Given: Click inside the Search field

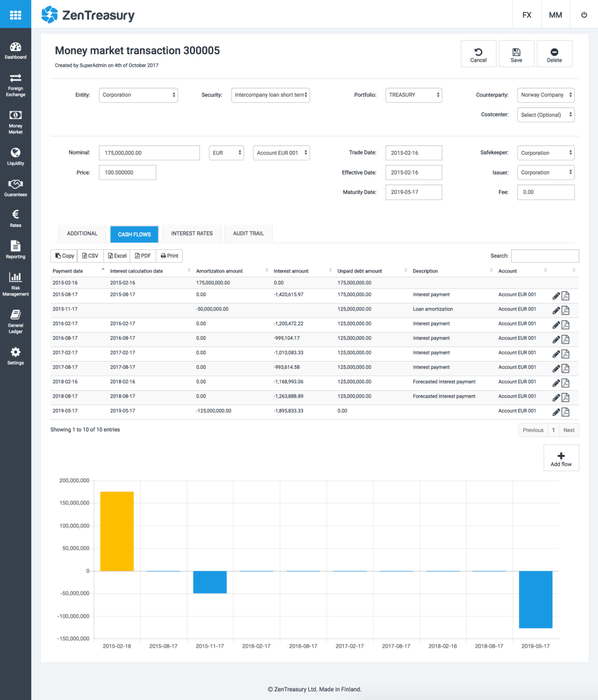Looking at the screenshot, I should (545, 256).
